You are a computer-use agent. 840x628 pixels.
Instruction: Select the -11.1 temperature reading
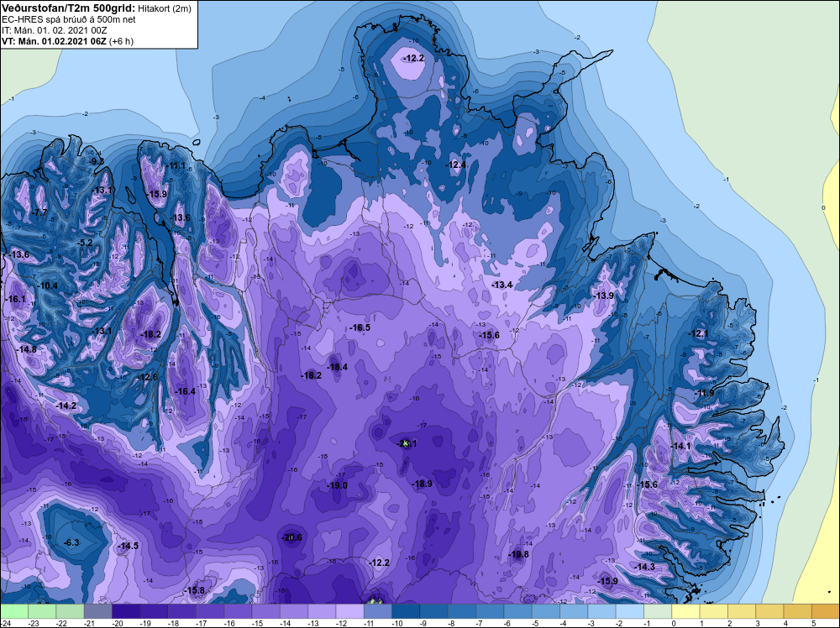tap(176, 166)
